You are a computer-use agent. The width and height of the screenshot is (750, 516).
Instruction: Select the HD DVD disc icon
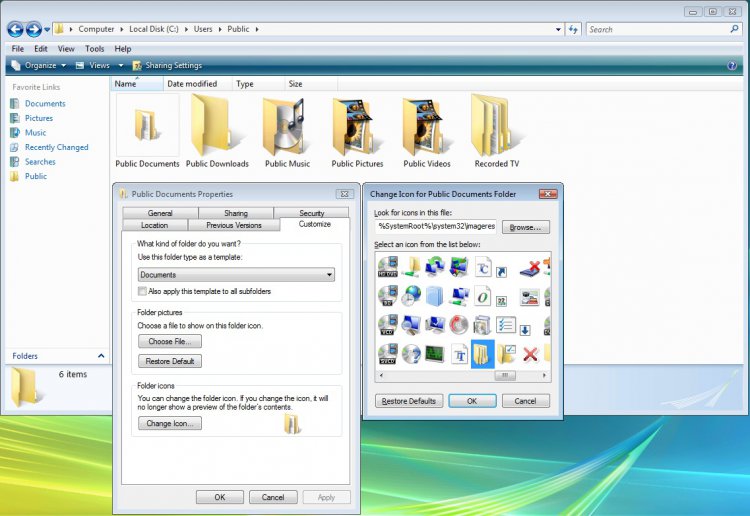387,267
